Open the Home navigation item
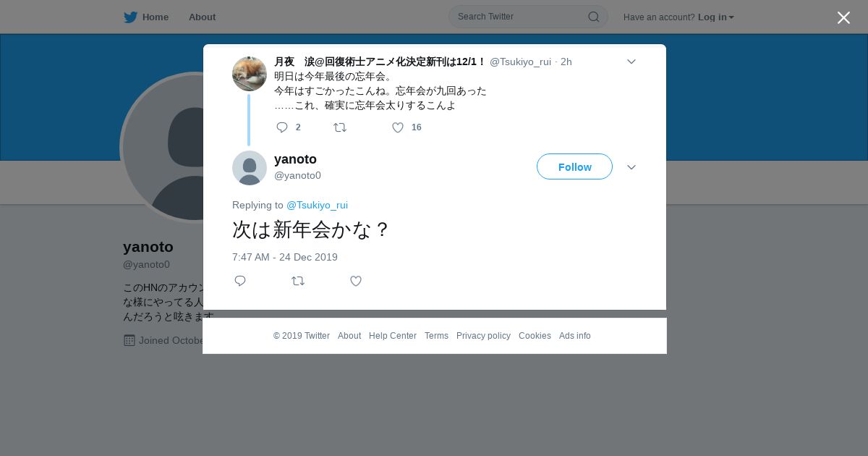This screenshot has width=868, height=456. click(x=146, y=17)
